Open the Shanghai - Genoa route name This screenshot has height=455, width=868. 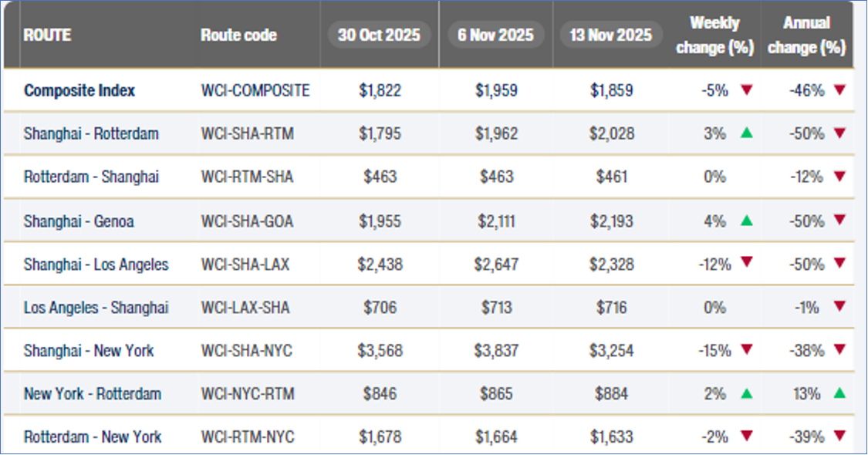coord(79,221)
